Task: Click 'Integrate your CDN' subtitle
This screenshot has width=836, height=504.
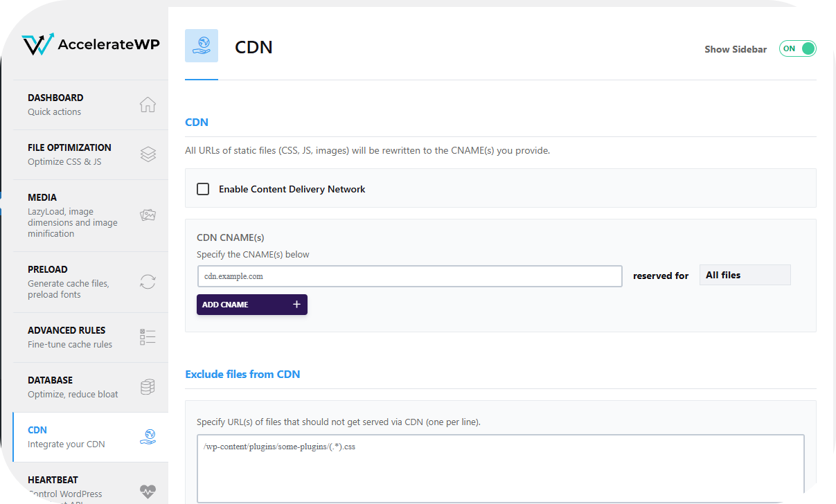Action: (66, 444)
